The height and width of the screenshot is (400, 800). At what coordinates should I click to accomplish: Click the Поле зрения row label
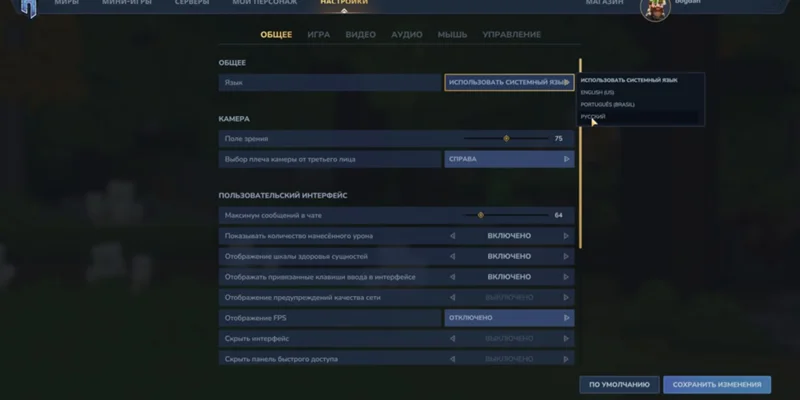246,139
